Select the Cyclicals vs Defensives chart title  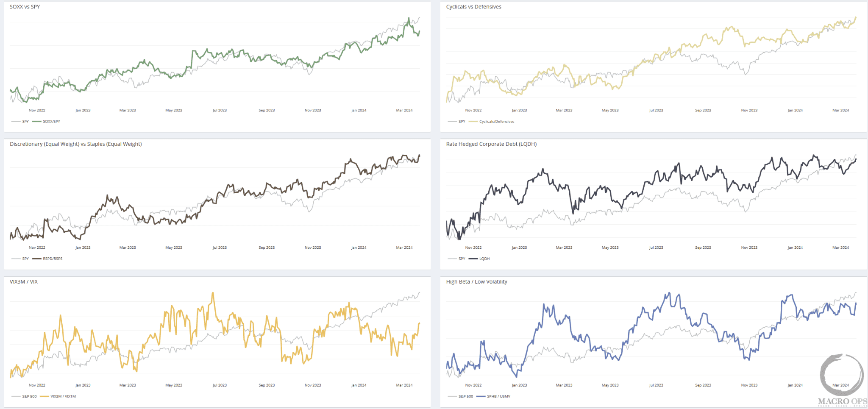473,7
